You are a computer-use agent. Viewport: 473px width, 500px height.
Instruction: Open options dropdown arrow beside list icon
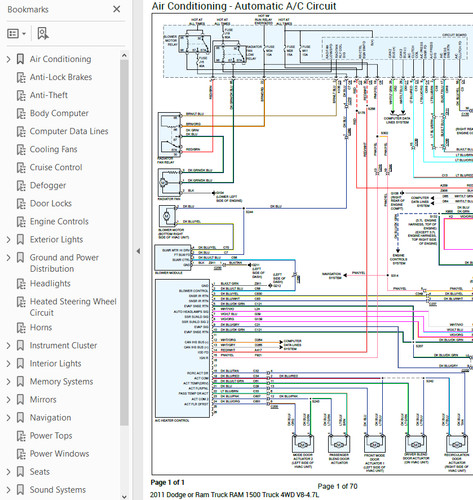pyautogui.click(x=24, y=34)
